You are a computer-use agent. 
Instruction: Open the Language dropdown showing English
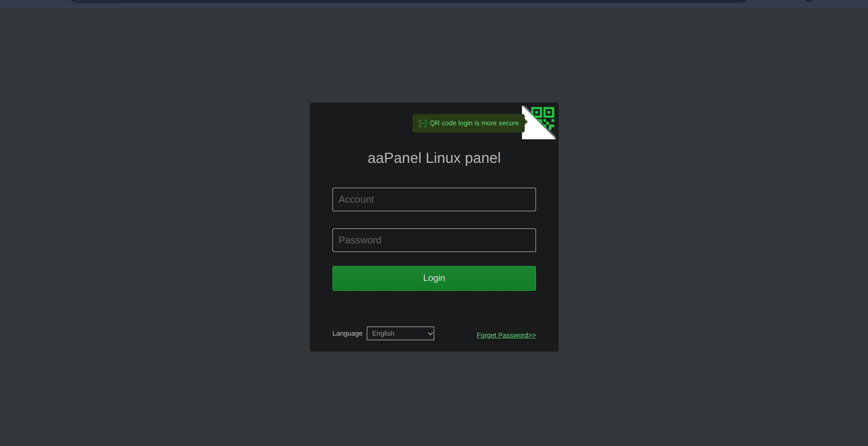(x=400, y=333)
